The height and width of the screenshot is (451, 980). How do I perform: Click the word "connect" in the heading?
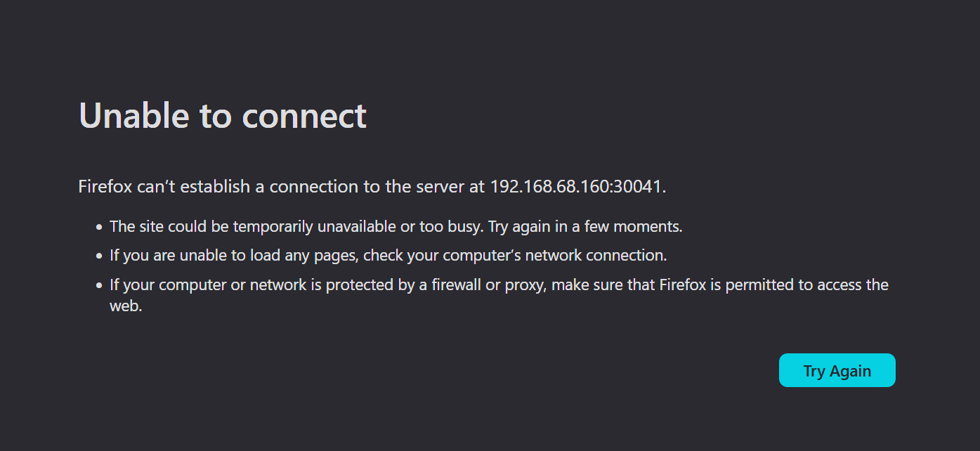coord(304,116)
